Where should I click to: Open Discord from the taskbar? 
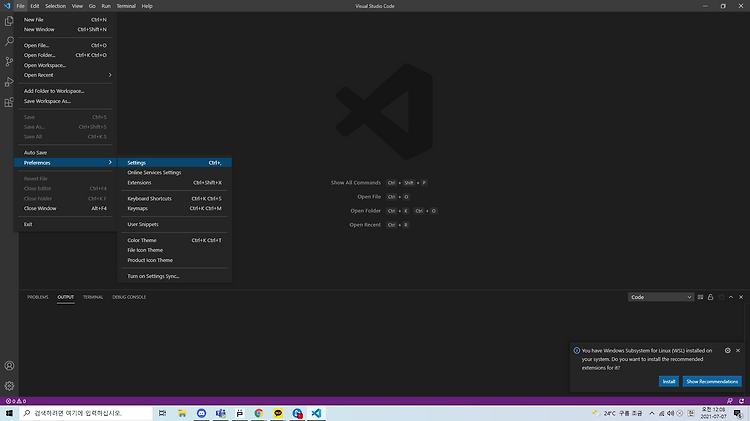click(x=201, y=413)
